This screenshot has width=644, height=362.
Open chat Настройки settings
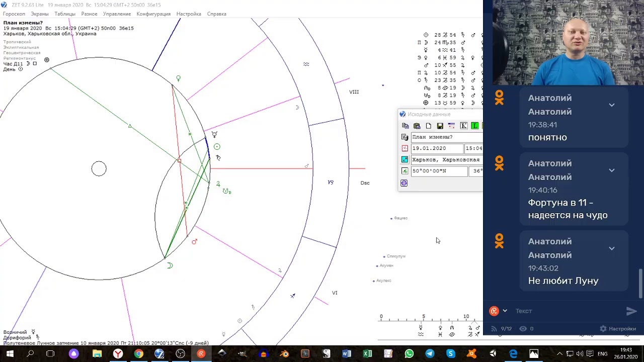coord(618,329)
